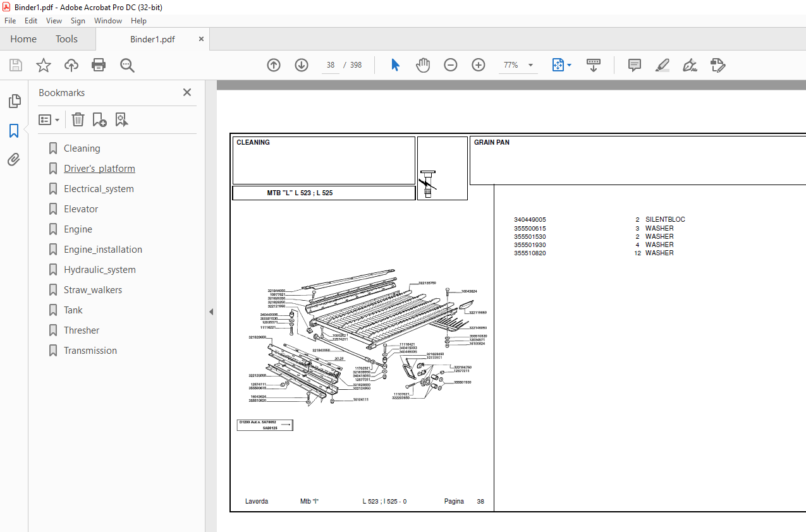Click part number 355500615
This screenshot has width=806, height=532.
(x=530, y=228)
